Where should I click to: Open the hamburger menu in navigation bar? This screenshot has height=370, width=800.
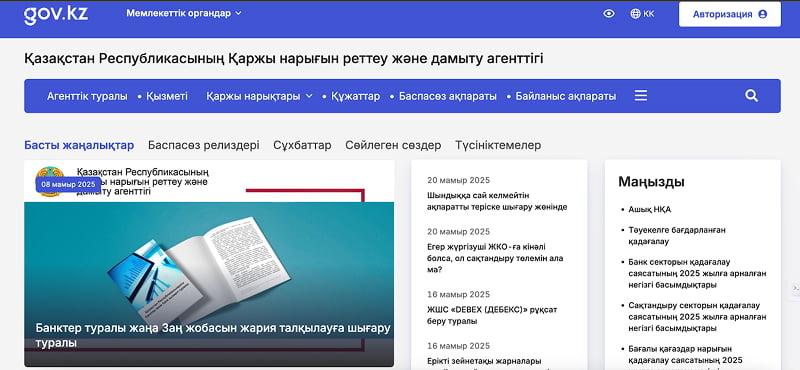pos(641,95)
